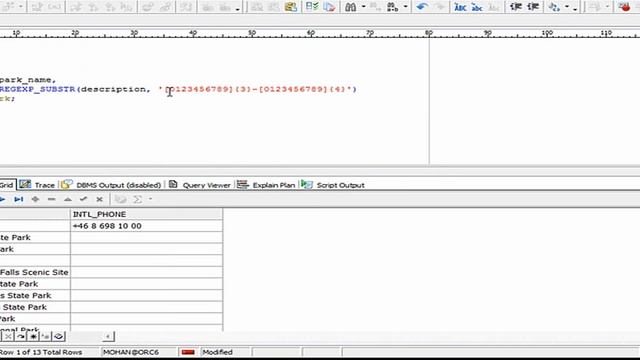
Task: Expand the dropdown next to the Replace icon
Action: pos(405,7)
